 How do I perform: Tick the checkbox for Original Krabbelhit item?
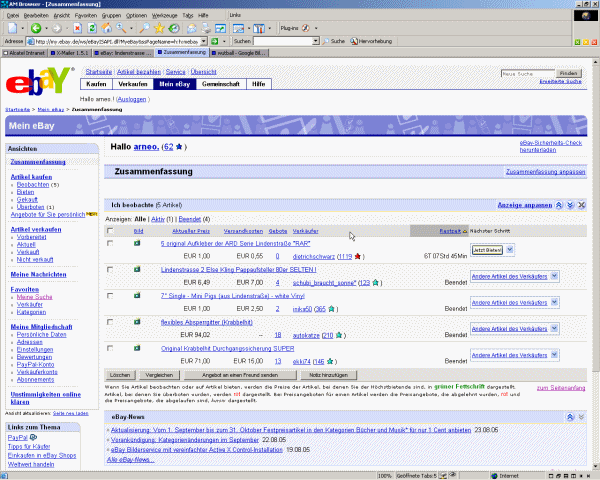111,348
